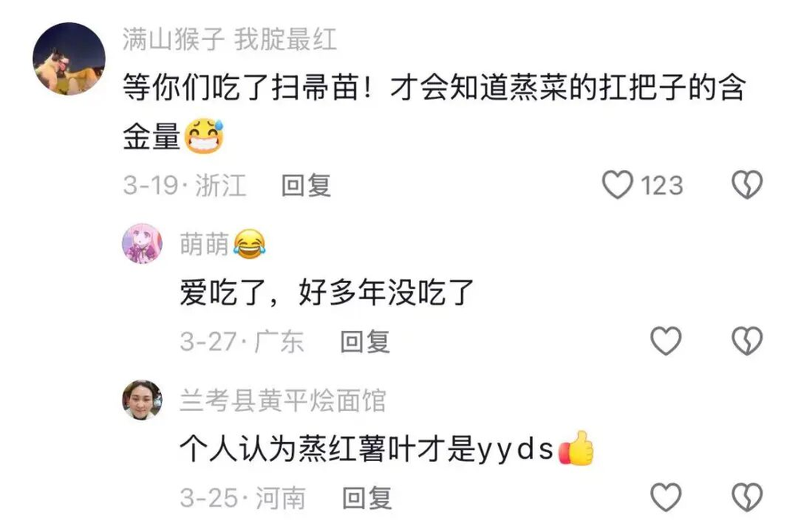Dislike the 扫帚苗 comment with broken heart

pyautogui.click(x=747, y=184)
